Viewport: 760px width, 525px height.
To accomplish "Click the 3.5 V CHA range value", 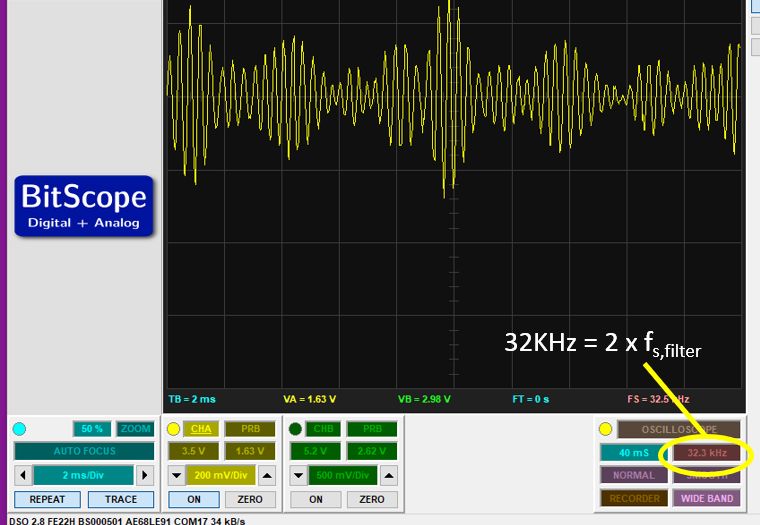I will (x=193, y=451).
